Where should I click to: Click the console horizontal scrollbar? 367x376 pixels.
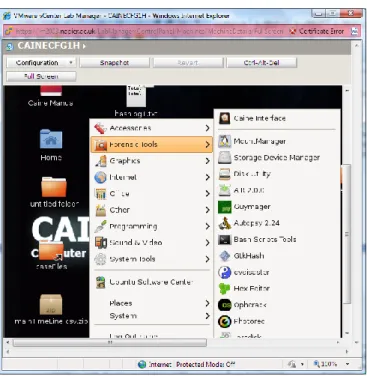point(109,342)
